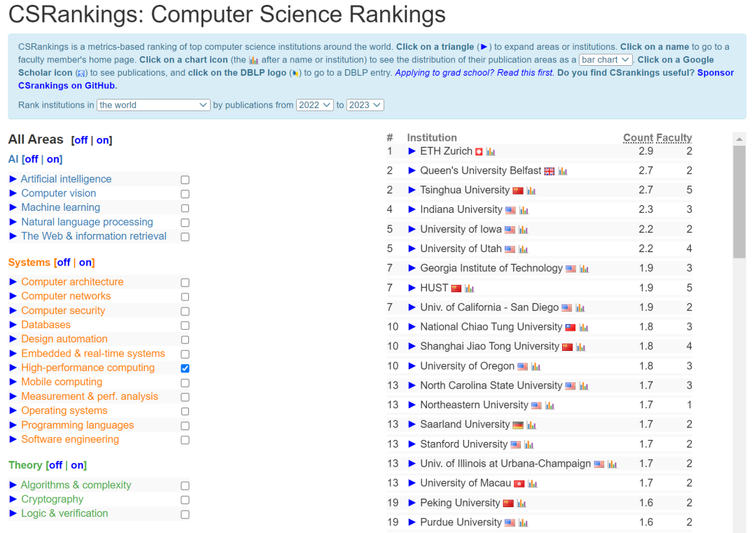This screenshot has height=533, width=756.
Task: Click the US flag beside Indiana University
Action: (510, 210)
